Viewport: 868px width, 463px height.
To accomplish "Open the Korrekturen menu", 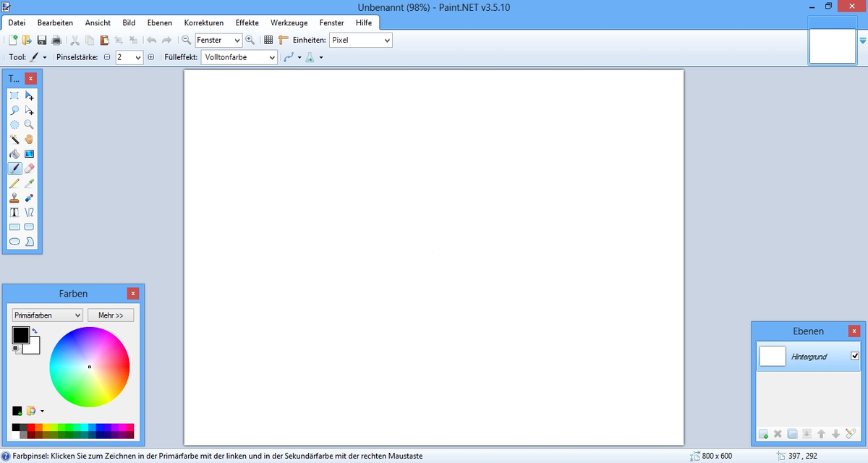I will [x=204, y=23].
